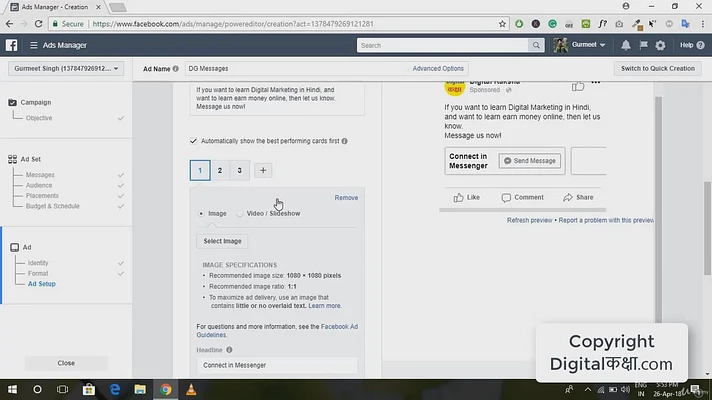Launch Microsoft Edge from the taskbar
The image size is (712, 400).
pos(115,390)
